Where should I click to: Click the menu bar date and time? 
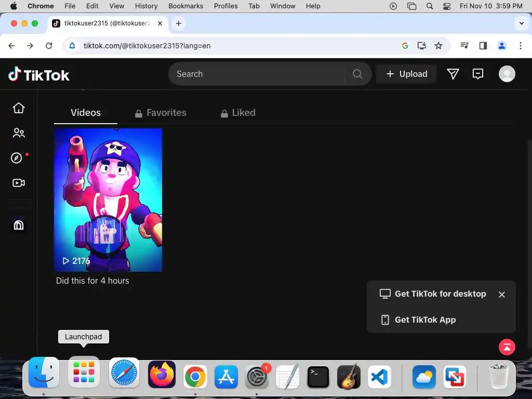(x=491, y=6)
